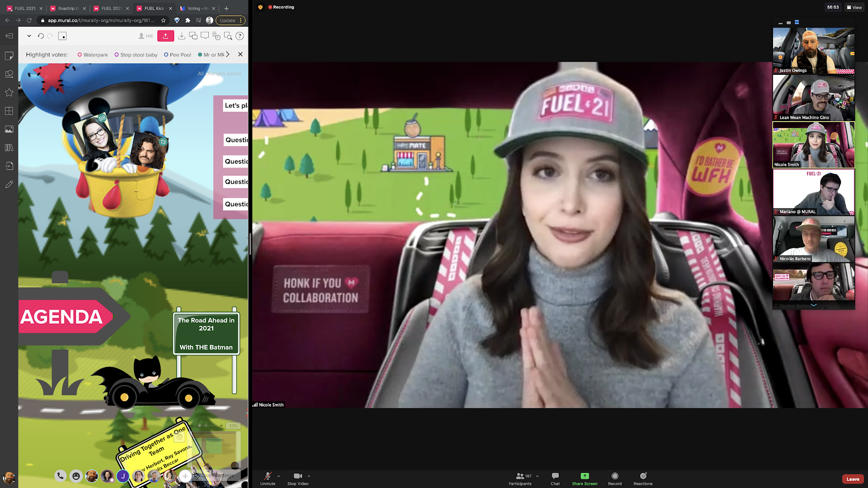Click the pink Share button in Mural
The height and width of the screenshot is (488, 868).
point(165,36)
